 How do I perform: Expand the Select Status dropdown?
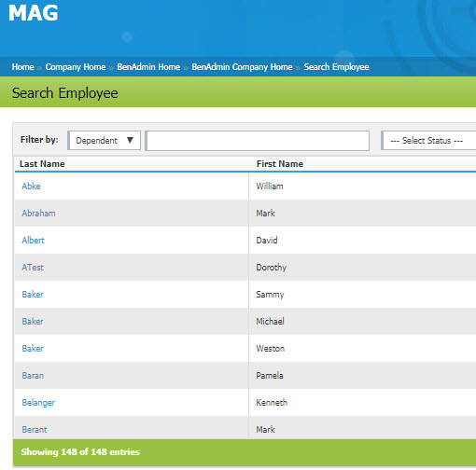(x=428, y=141)
